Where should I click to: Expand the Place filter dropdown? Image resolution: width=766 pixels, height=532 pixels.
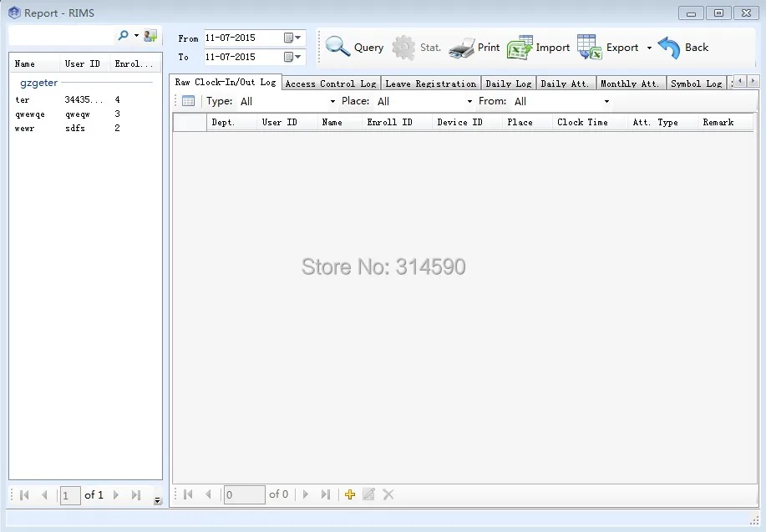pyautogui.click(x=469, y=102)
